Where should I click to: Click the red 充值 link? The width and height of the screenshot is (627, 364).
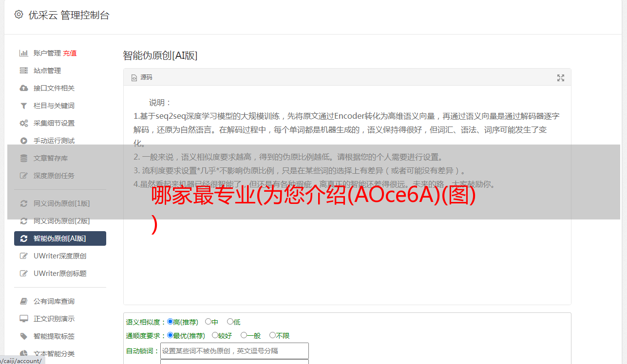coord(70,53)
